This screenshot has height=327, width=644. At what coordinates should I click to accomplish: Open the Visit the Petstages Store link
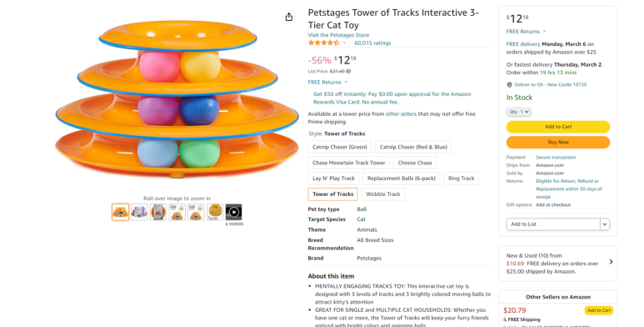(x=338, y=35)
